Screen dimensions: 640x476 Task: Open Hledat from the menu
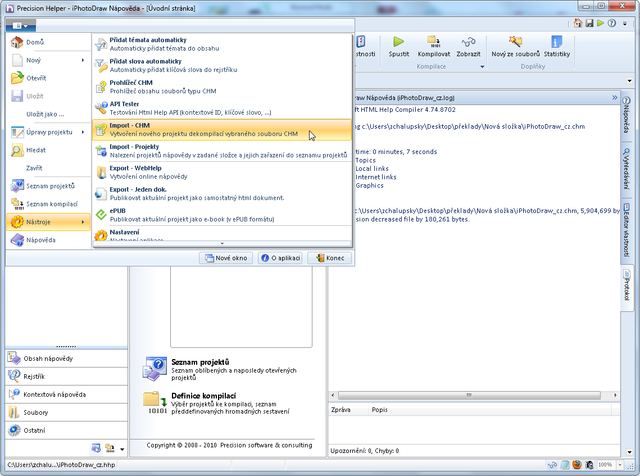coord(48,150)
